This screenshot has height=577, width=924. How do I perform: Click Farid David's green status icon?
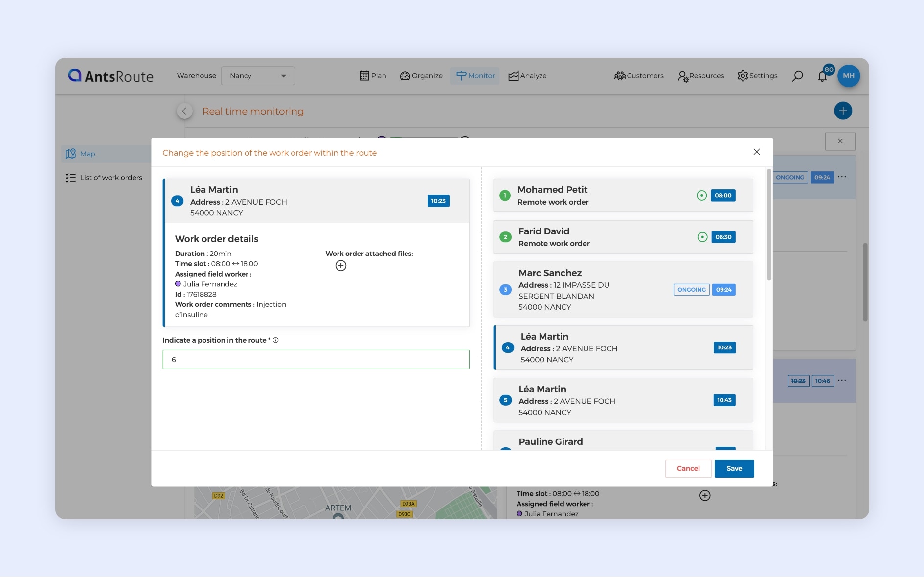(x=702, y=237)
